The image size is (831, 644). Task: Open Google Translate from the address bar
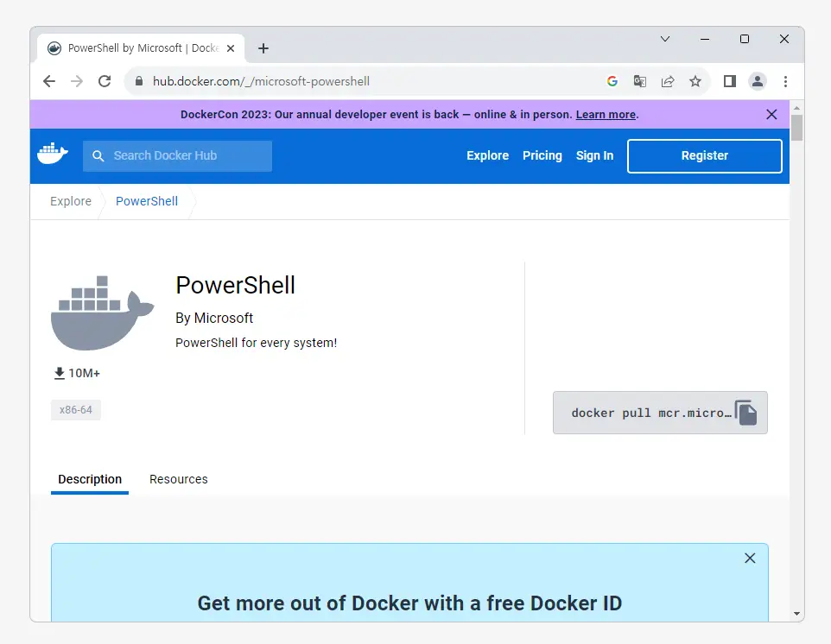[640, 80]
